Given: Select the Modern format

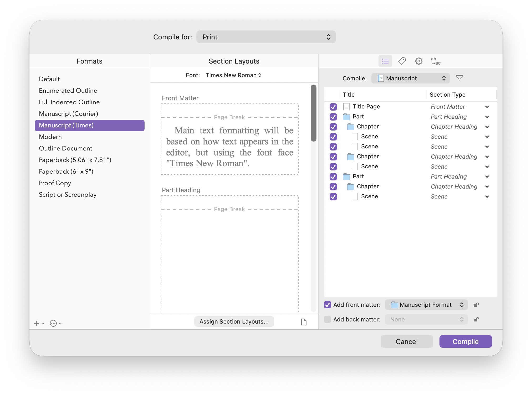Looking at the screenshot, I should 50,137.
